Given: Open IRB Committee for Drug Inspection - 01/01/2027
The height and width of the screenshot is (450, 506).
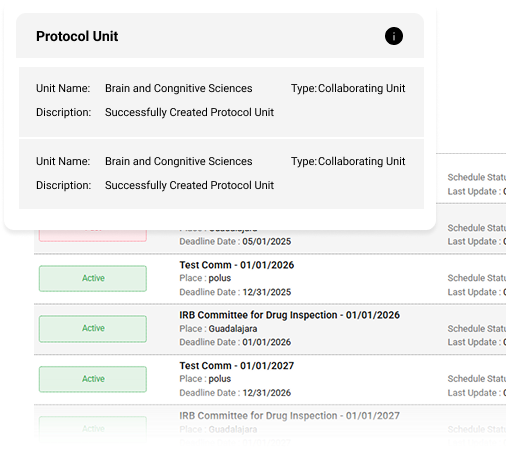Looking at the screenshot, I should point(289,416).
